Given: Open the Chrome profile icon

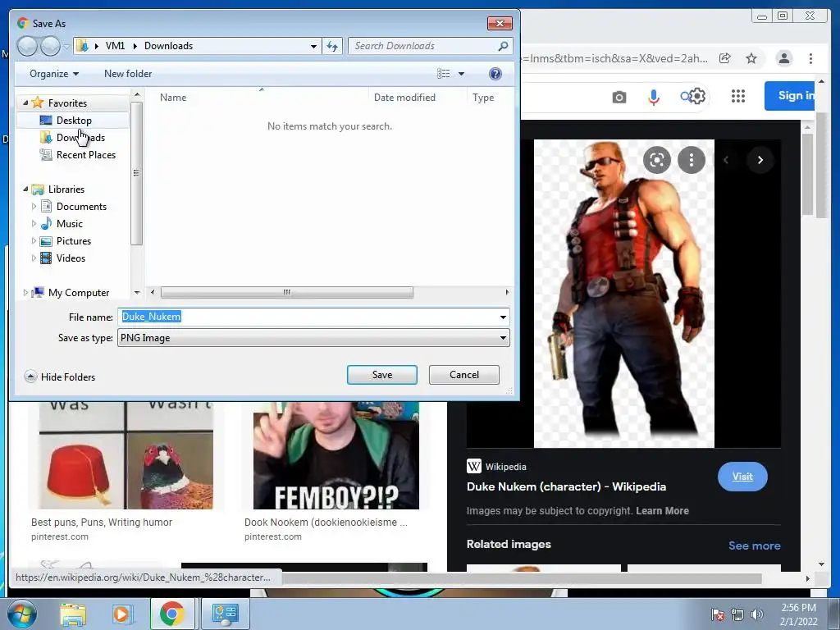Looking at the screenshot, I should pos(784,58).
